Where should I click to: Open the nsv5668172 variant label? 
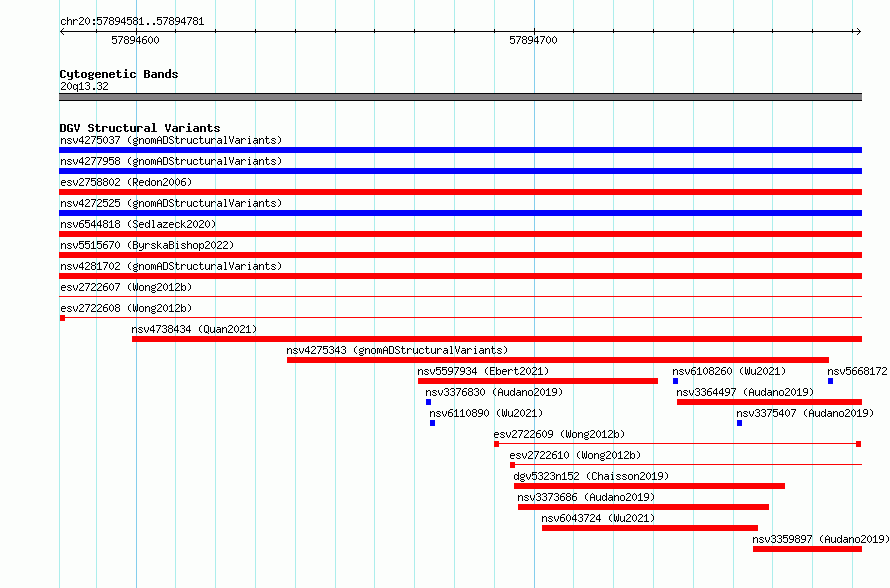[857, 371]
